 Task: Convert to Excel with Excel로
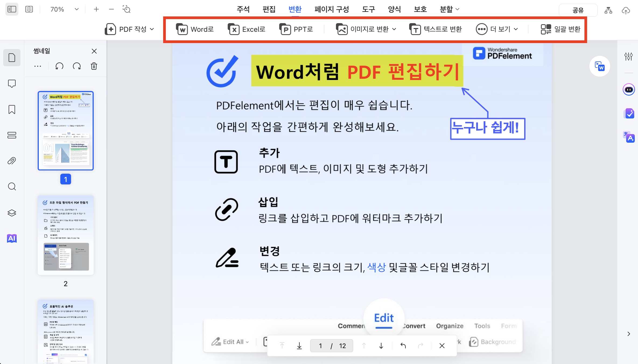[x=246, y=29]
